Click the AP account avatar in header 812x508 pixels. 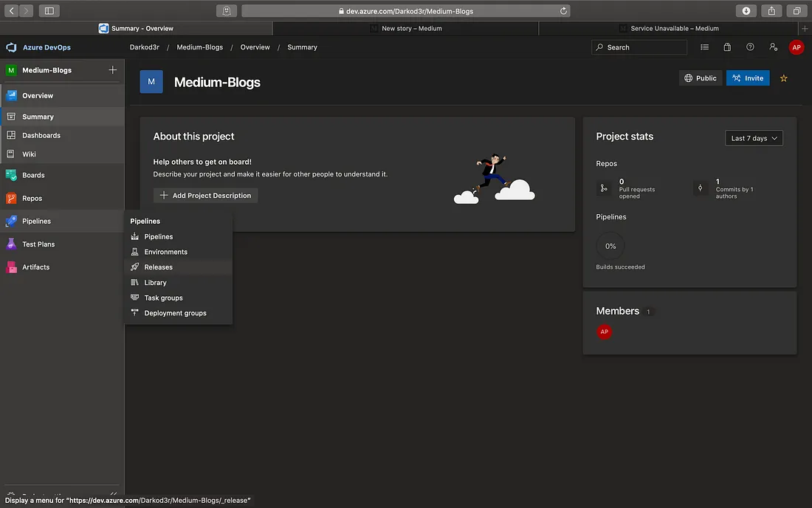(x=796, y=47)
